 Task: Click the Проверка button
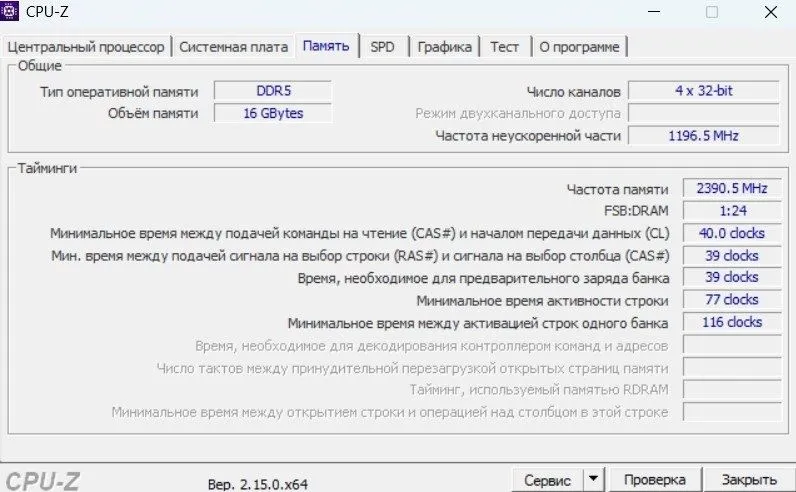pos(654,480)
